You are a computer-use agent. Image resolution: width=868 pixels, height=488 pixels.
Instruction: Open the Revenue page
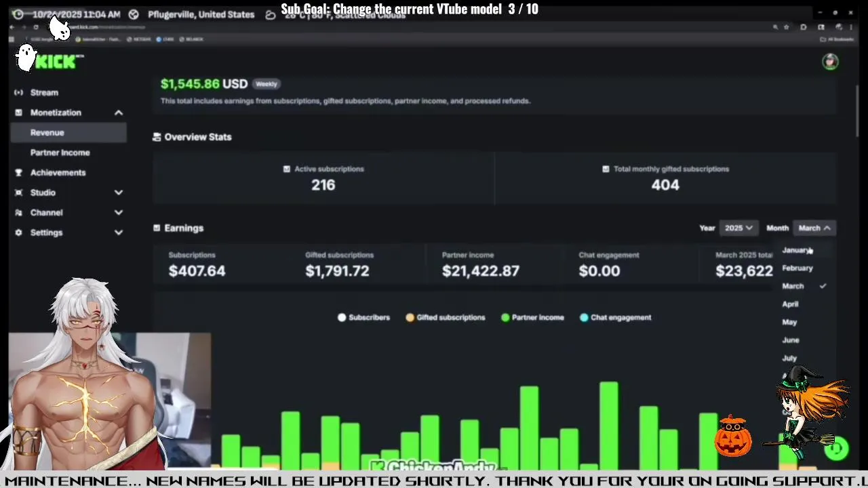[x=68, y=133]
